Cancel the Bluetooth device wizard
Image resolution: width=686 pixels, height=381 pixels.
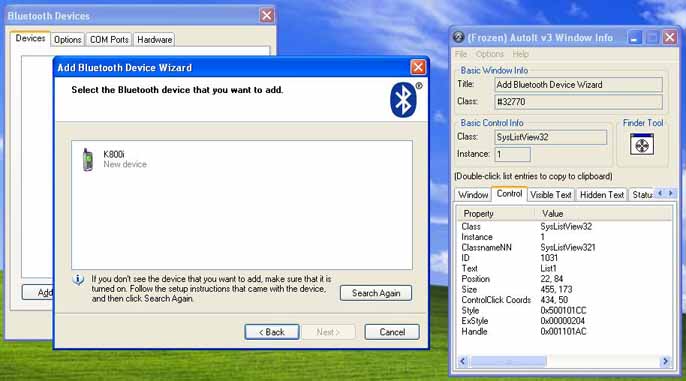tap(392, 332)
